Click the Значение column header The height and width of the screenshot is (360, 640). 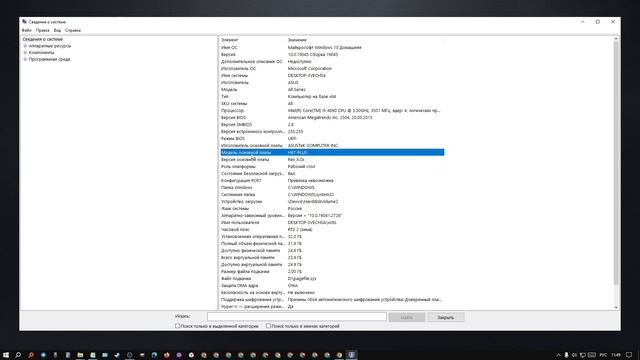[297, 40]
